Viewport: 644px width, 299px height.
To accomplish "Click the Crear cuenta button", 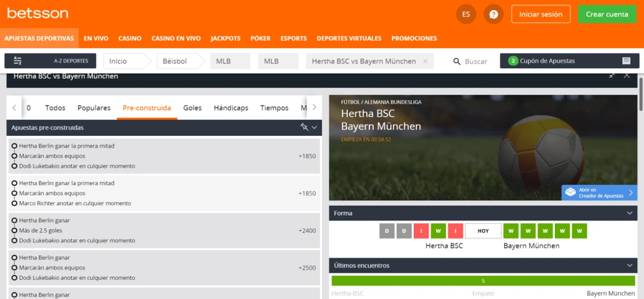I will tap(607, 14).
